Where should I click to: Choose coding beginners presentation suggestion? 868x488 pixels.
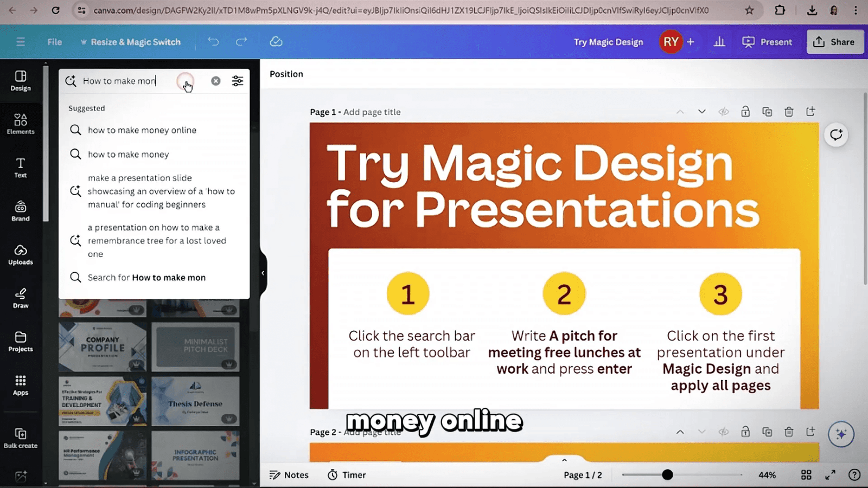point(154,191)
